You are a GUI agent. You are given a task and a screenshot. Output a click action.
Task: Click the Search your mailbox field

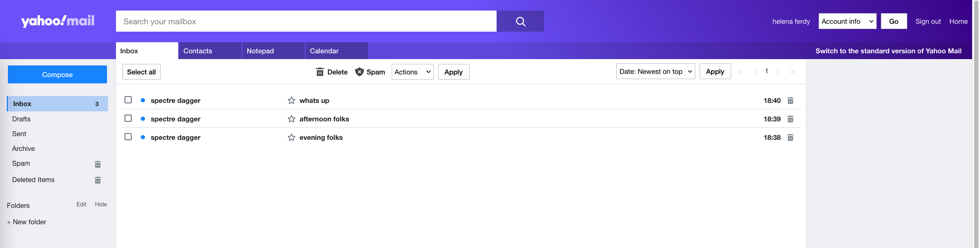click(x=306, y=22)
